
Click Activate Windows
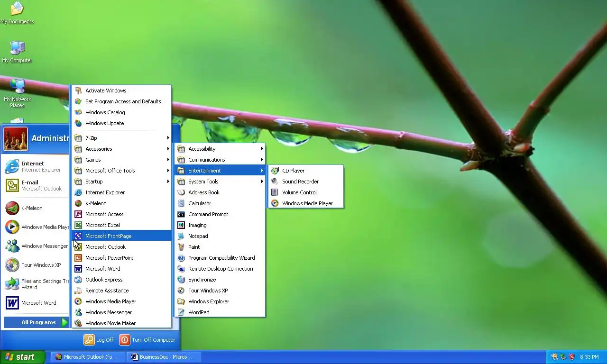(121, 91)
